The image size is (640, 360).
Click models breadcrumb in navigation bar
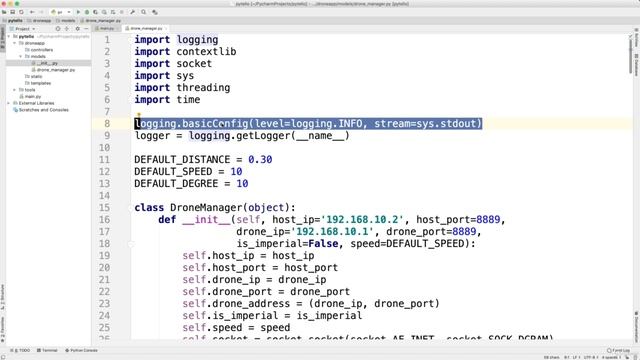(66, 20)
